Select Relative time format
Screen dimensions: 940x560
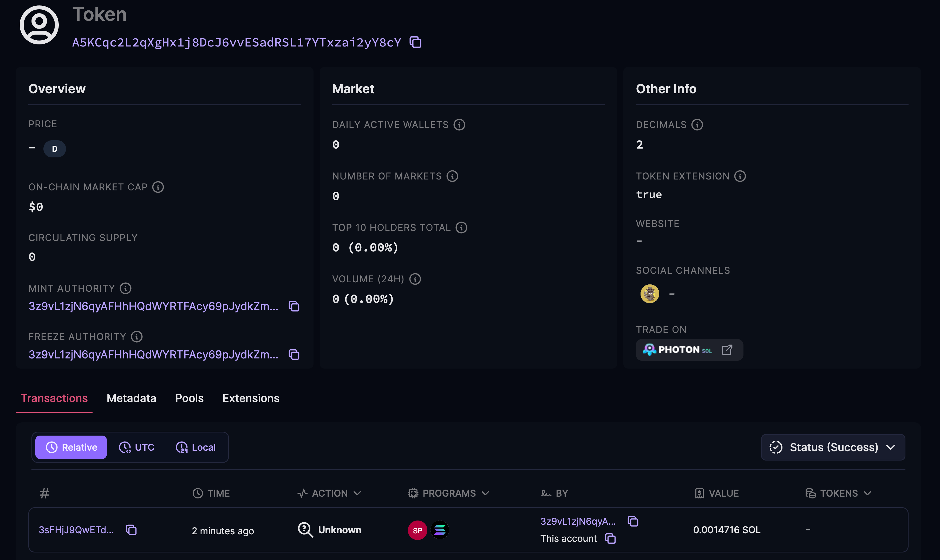pos(71,447)
